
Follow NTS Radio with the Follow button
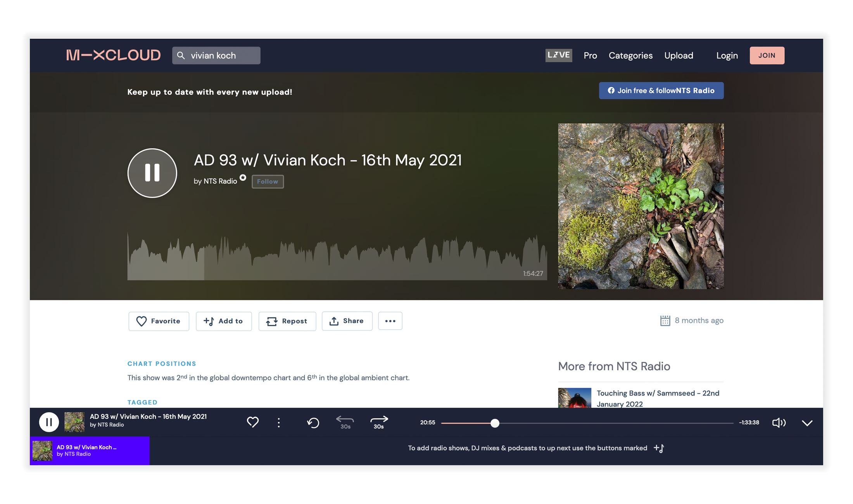click(268, 181)
